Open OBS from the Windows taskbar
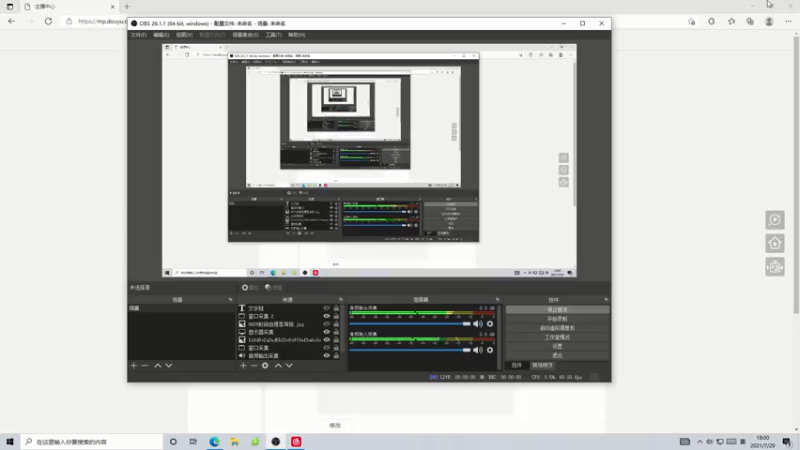The height and width of the screenshot is (450, 800). (276, 442)
